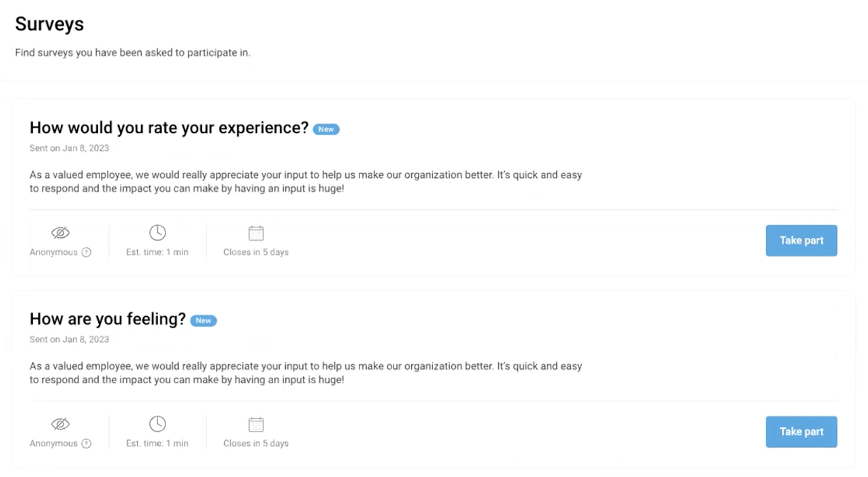Screen dimensions: 868x477
Task: Click New badge beside experience survey title
Action: 326,129
